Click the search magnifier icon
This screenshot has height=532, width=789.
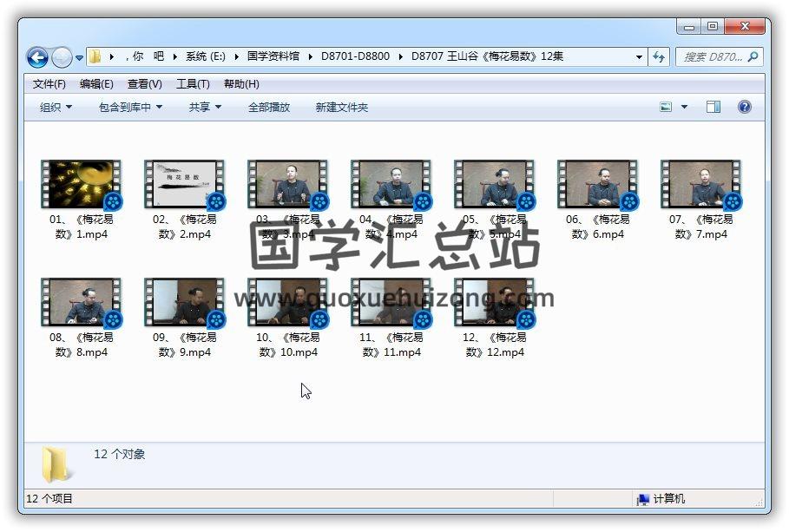coord(753,57)
